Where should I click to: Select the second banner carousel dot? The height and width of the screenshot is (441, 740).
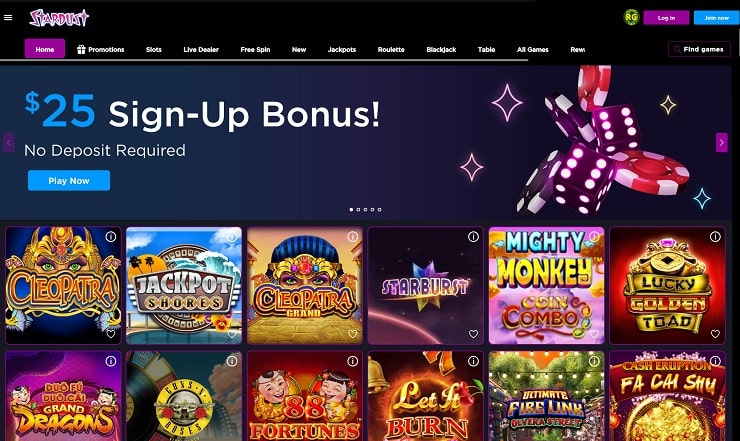coord(358,209)
